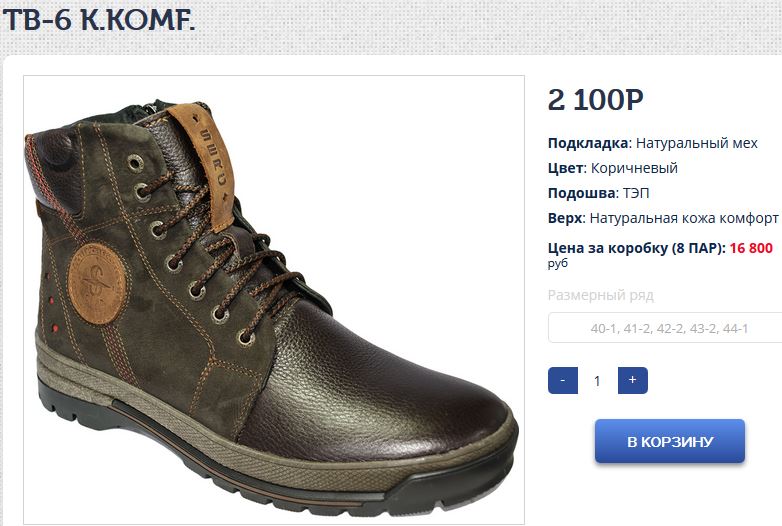Screen dimensions: 782x526
Task: Click the руб currency text
Action: click(557, 264)
